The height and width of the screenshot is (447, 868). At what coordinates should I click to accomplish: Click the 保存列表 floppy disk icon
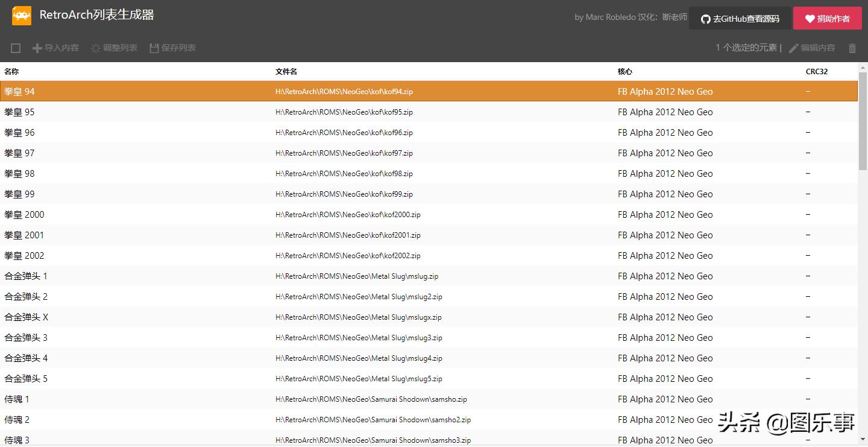[x=154, y=48]
